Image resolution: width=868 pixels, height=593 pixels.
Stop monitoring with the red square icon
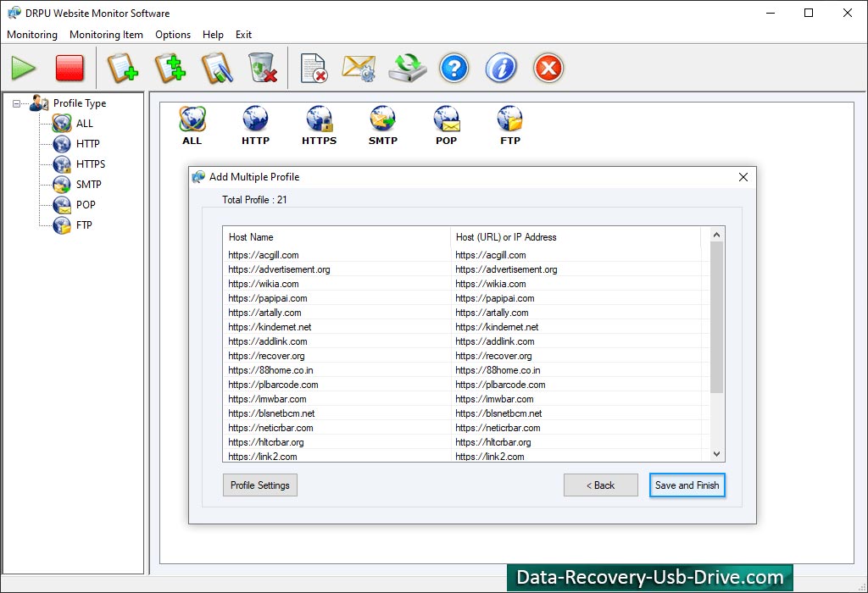[x=70, y=69]
